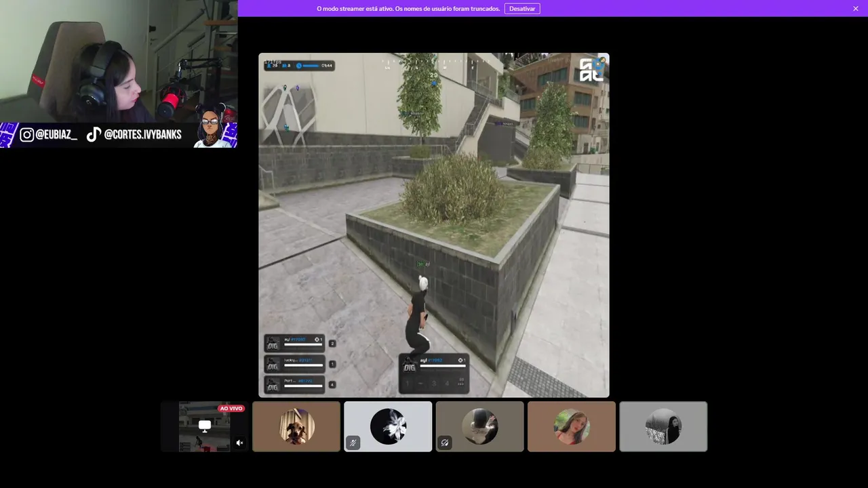Click the @CORTES.IVYBANKS handle text
Viewport: 868px width, 488px height.
(x=143, y=135)
